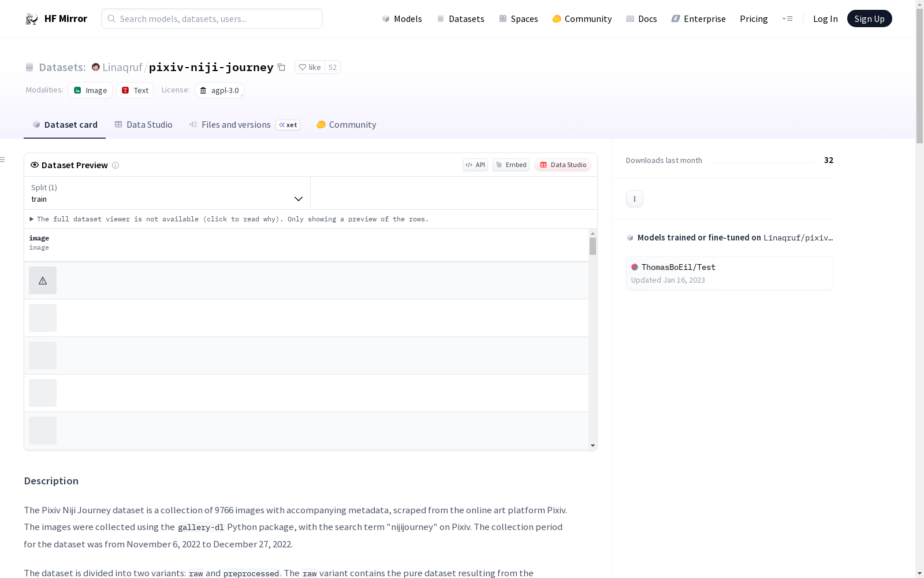
Task: Click the preview table scroll down arrow
Action: [593, 446]
